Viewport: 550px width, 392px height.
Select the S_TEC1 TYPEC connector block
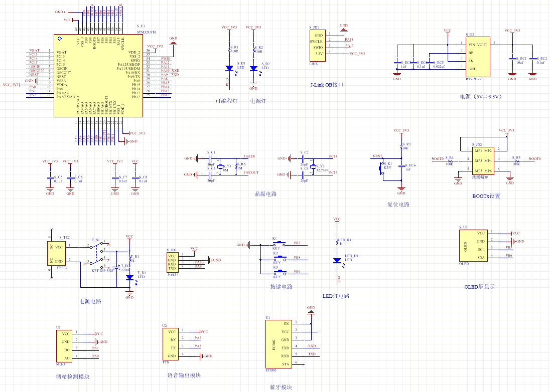tap(57, 253)
